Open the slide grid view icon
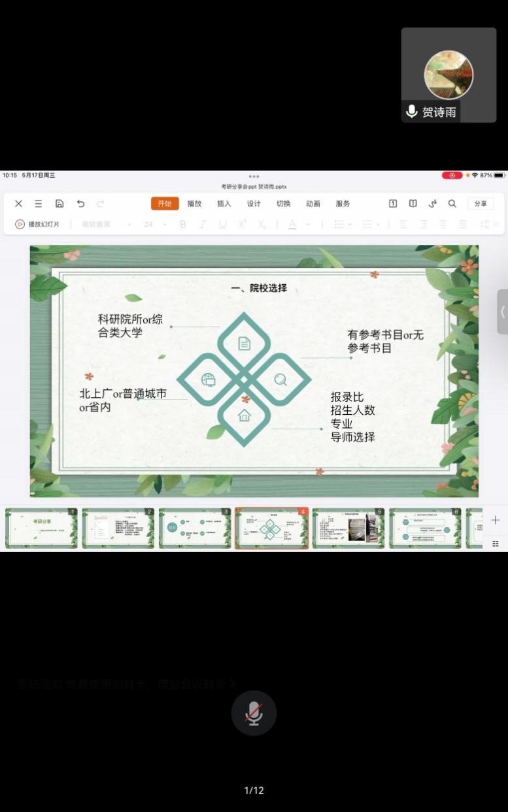This screenshot has height=812, width=508. point(495,544)
